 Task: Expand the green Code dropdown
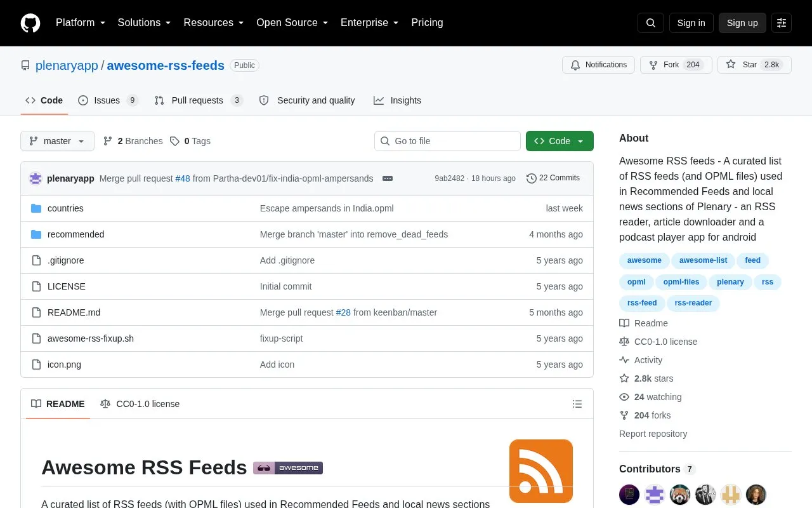[560, 141]
